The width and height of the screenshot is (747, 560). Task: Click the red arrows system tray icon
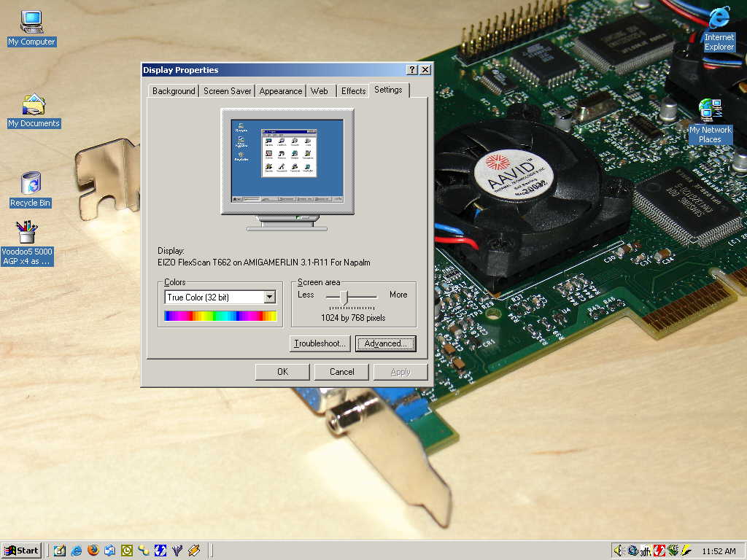[x=659, y=551]
